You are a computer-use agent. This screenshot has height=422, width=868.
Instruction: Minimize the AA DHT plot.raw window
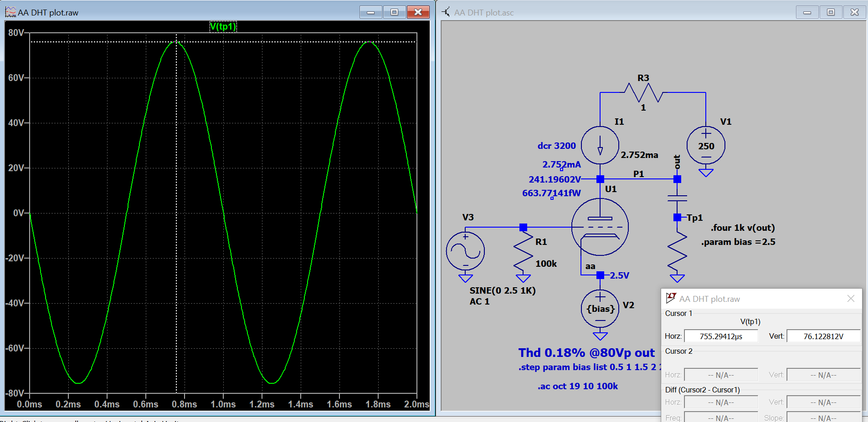coord(371,12)
